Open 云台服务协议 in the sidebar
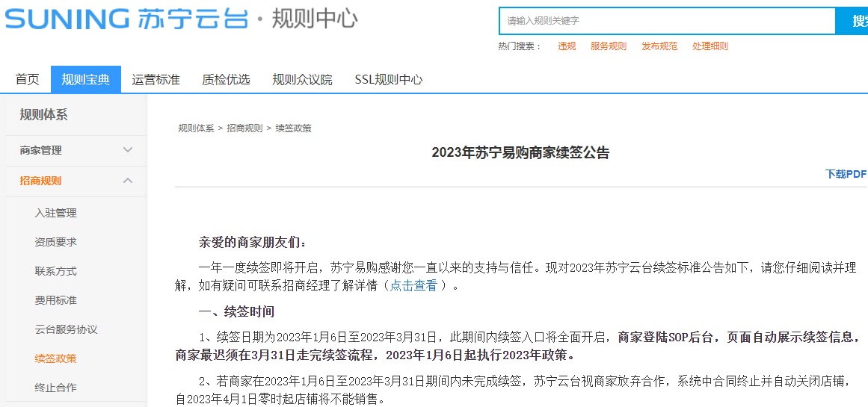 pos(66,329)
